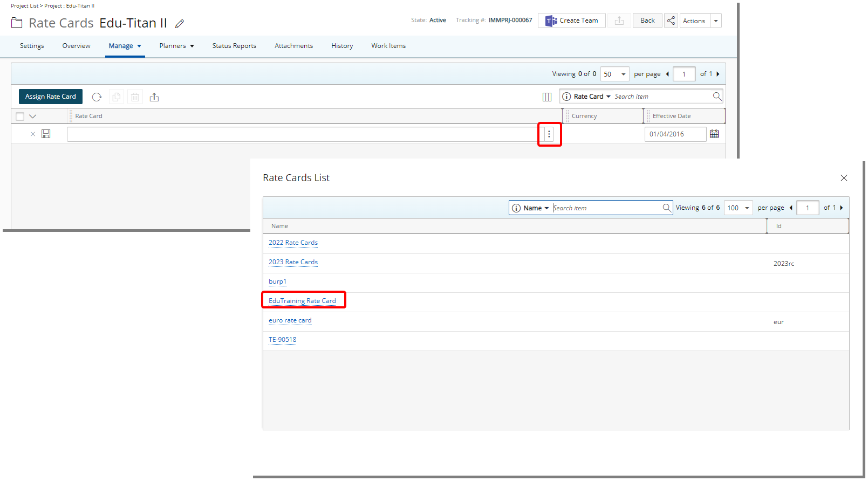Open the calendar picker for Effective Date
Image resolution: width=868 pixels, height=481 pixels.
tap(714, 134)
